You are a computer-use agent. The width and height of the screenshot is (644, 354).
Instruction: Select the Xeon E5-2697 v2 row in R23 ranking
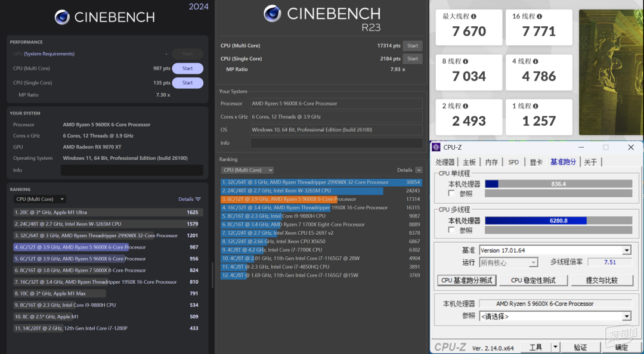pyautogui.click(x=321, y=233)
